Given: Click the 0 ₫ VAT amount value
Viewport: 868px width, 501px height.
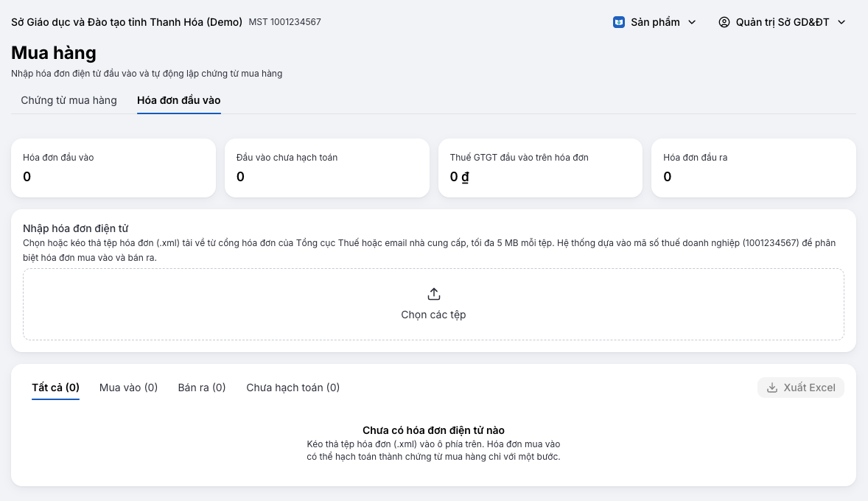Looking at the screenshot, I should (460, 177).
